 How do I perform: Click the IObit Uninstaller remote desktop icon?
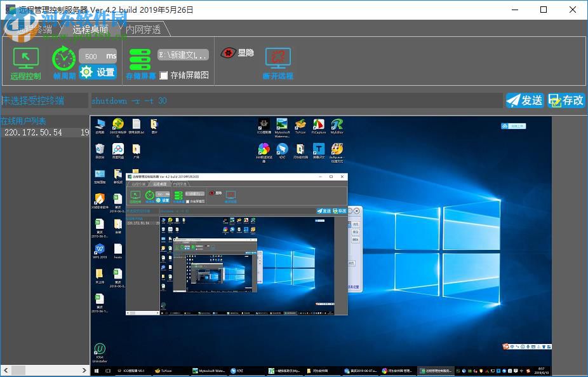[x=100, y=349]
